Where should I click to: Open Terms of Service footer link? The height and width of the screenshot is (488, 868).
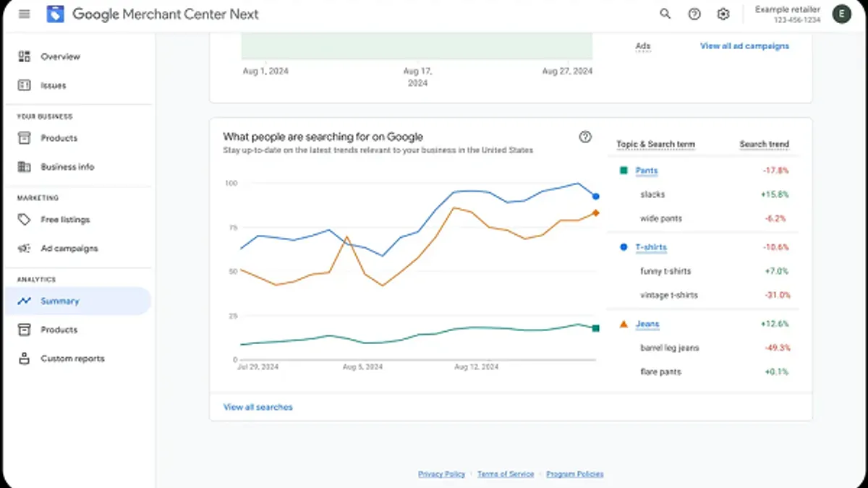coord(506,474)
